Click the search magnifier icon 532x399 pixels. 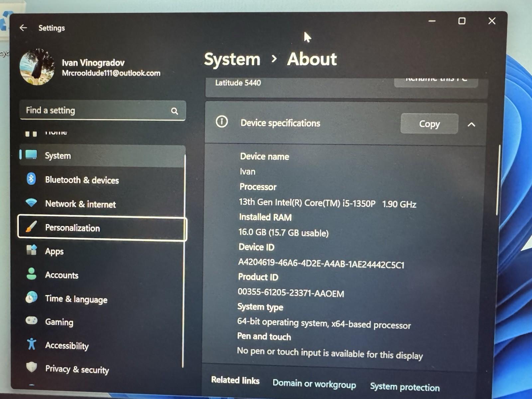pyautogui.click(x=175, y=111)
